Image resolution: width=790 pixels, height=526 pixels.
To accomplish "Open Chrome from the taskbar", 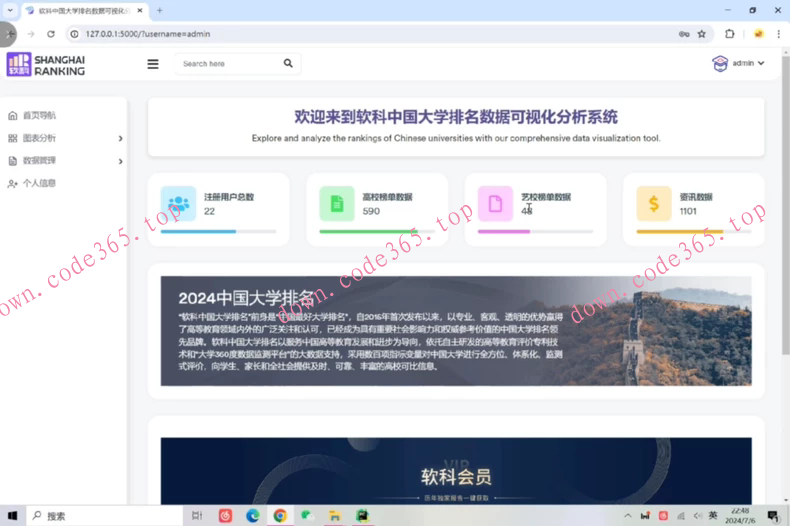I will (280, 515).
